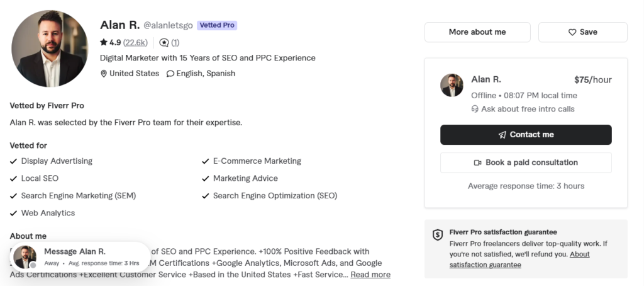Click the location pin icon by United States
Screen dimensions: 644x286
[104, 74]
